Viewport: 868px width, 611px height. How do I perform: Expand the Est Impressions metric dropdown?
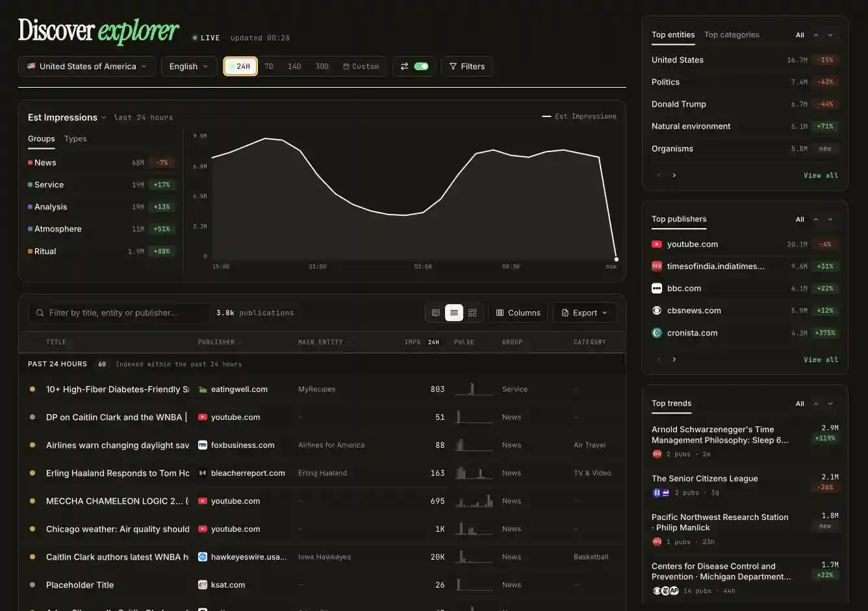pyautogui.click(x=67, y=118)
